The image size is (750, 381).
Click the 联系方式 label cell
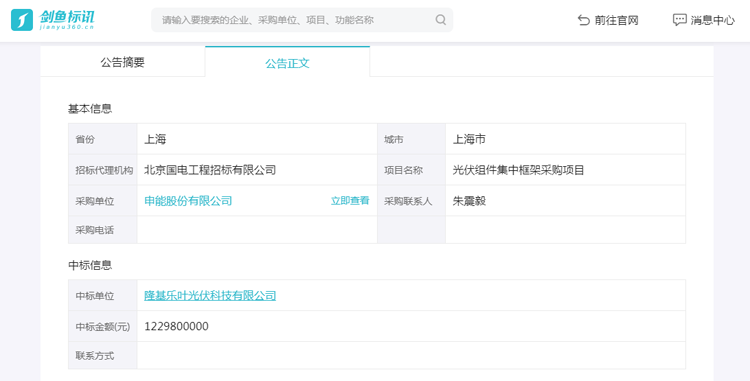pos(103,355)
